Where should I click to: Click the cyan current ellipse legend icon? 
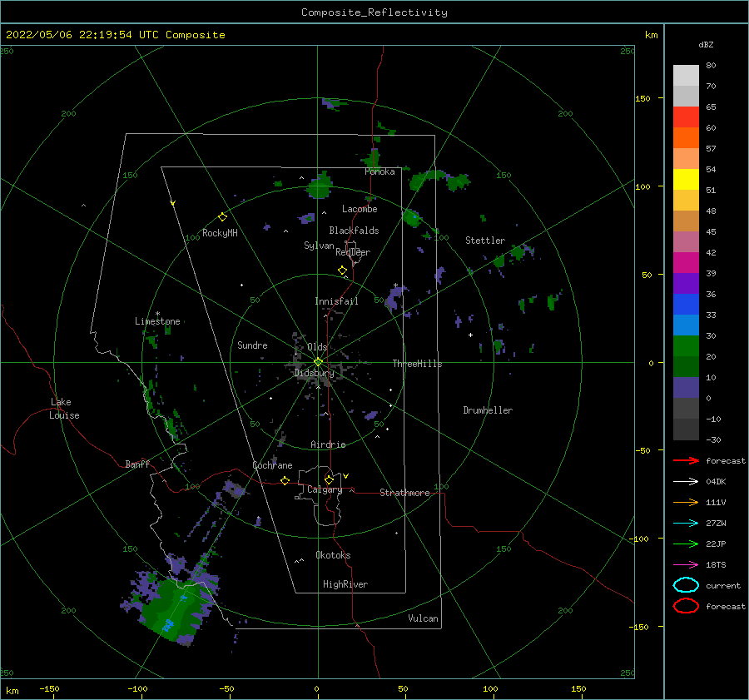coord(686,585)
